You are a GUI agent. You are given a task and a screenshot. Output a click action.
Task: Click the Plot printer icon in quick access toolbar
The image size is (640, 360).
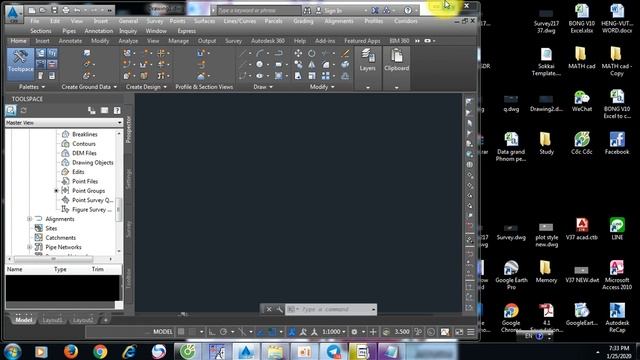pyautogui.click(x=66, y=10)
